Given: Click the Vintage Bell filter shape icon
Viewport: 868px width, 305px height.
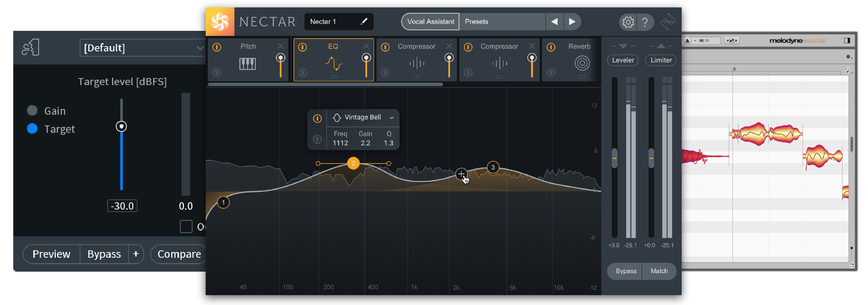Looking at the screenshot, I should pyautogui.click(x=337, y=118).
